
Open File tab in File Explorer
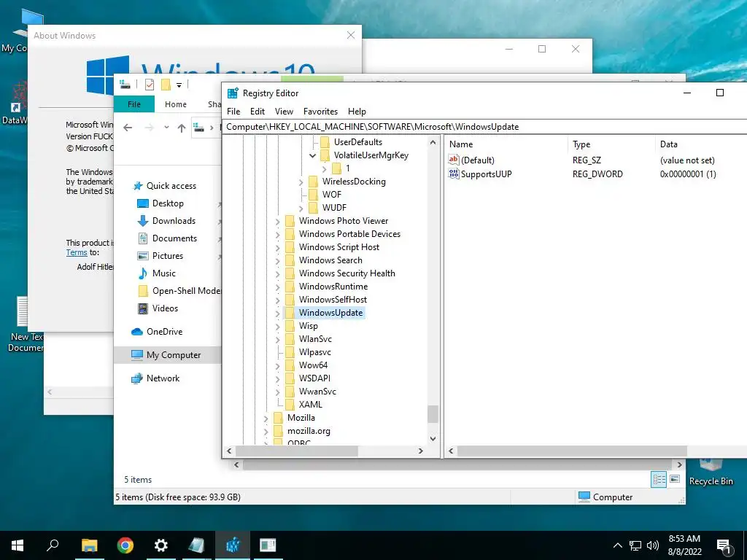point(134,104)
